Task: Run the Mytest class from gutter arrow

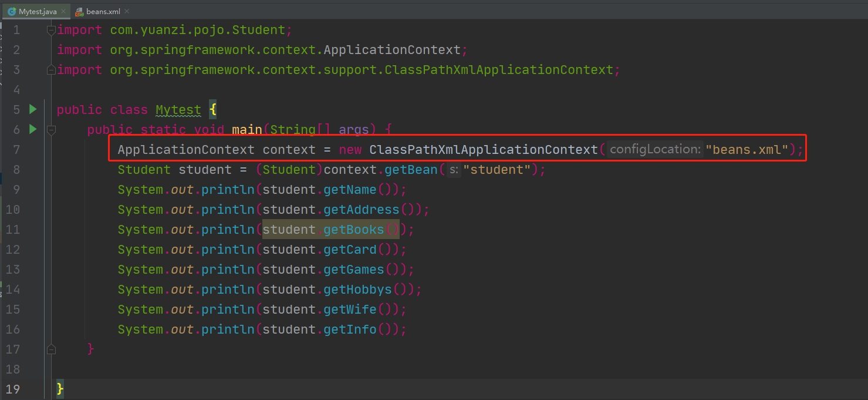Action: (x=33, y=109)
